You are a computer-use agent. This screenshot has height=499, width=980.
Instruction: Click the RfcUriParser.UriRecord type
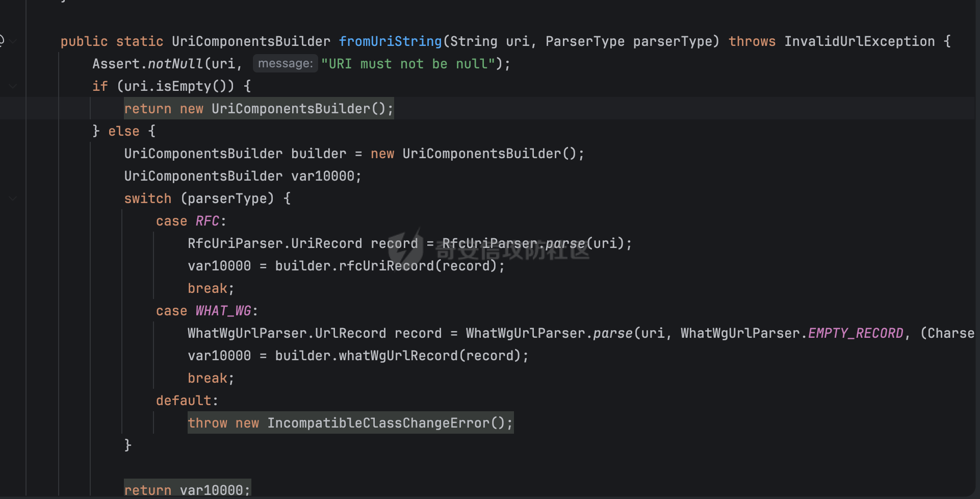pos(275,243)
